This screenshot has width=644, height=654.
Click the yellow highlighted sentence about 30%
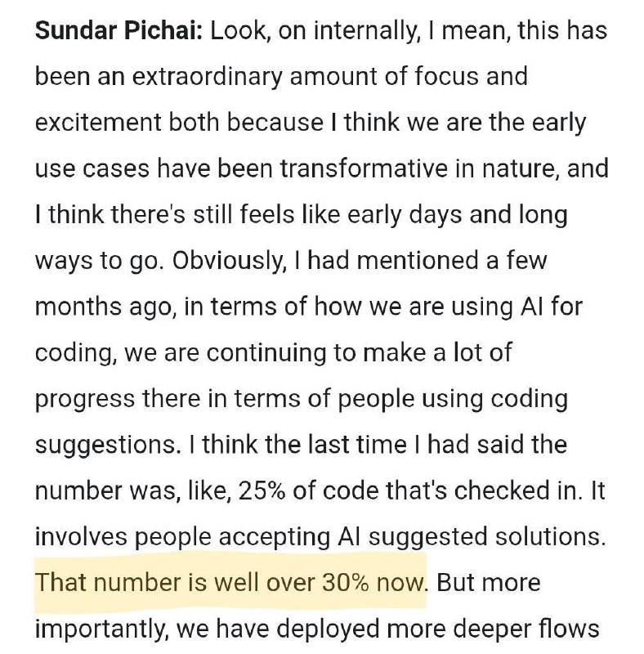click(x=230, y=582)
